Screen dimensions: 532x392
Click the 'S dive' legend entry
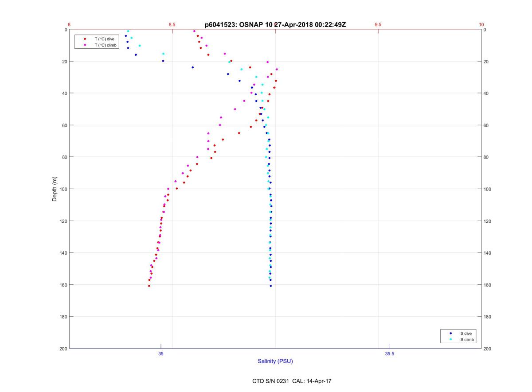465,333
